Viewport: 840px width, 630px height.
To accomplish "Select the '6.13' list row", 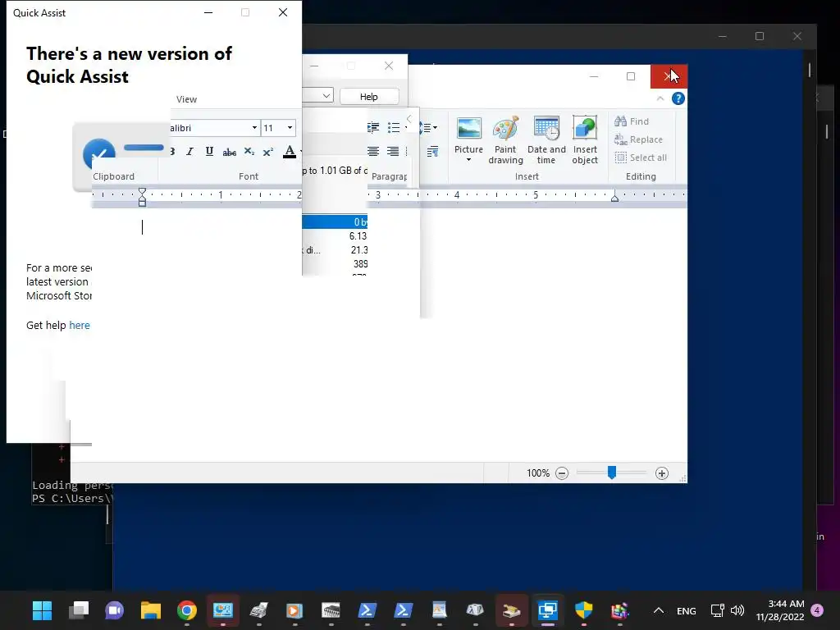I will click(335, 235).
